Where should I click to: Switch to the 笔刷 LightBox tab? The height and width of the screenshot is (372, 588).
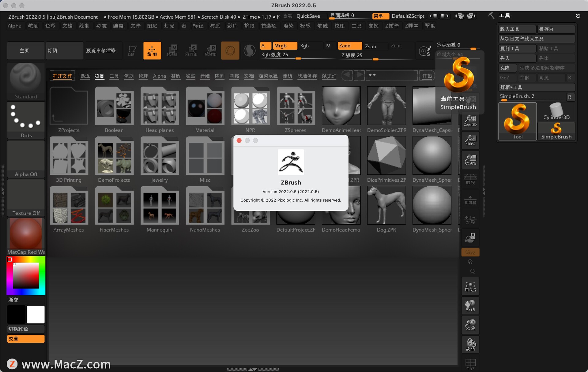tap(129, 76)
